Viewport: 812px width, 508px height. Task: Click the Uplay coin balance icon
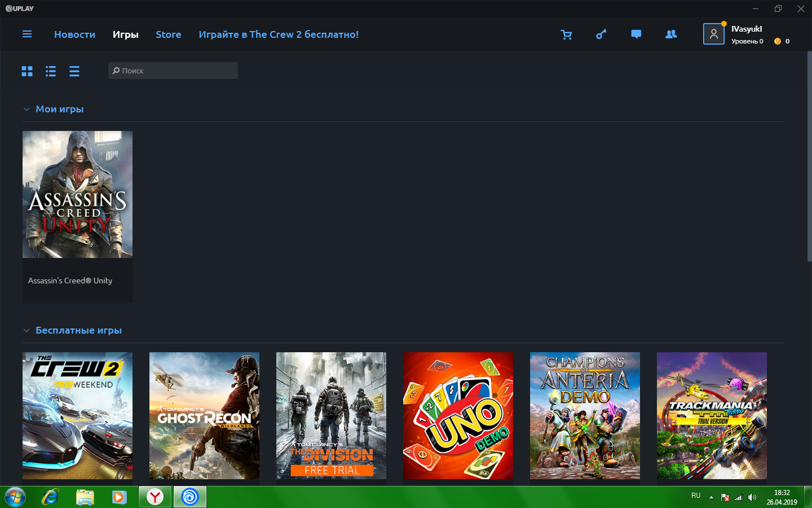(x=778, y=41)
